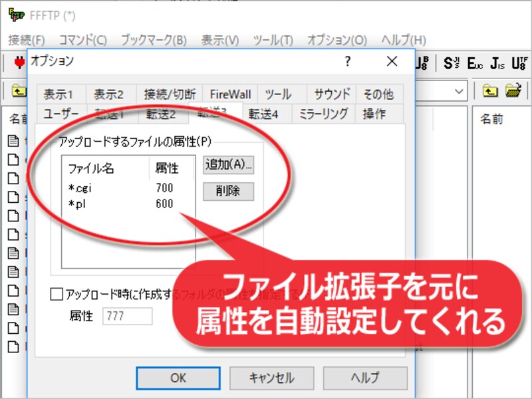This screenshot has width=532, height=399.
Task: Switch to the 接続/切断 tab
Action: coord(170,94)
